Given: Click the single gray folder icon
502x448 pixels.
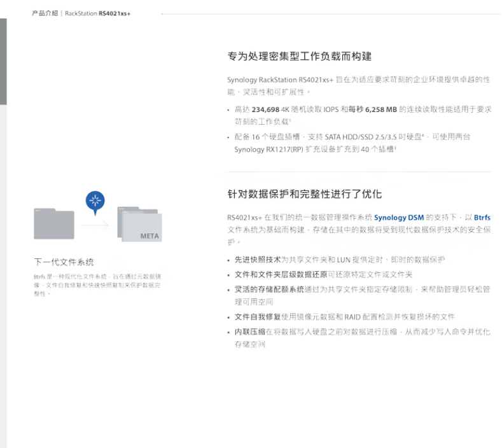Looking at the screenshot, I should pos(54,223).
